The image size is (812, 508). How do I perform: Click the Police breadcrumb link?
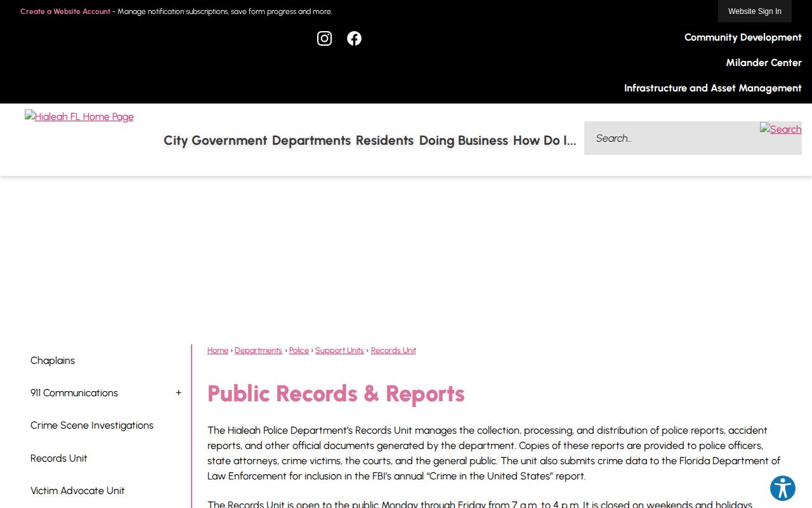[x=299, y=351]
